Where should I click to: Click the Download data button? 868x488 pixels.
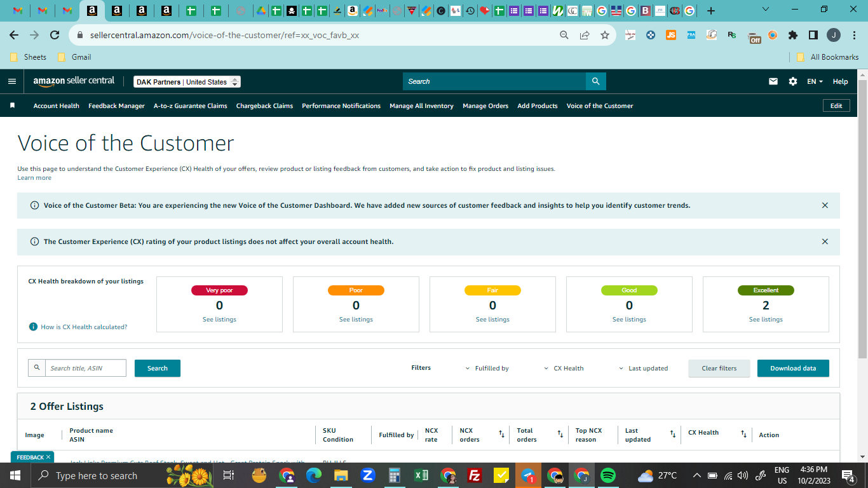click(x=793, y=368)
